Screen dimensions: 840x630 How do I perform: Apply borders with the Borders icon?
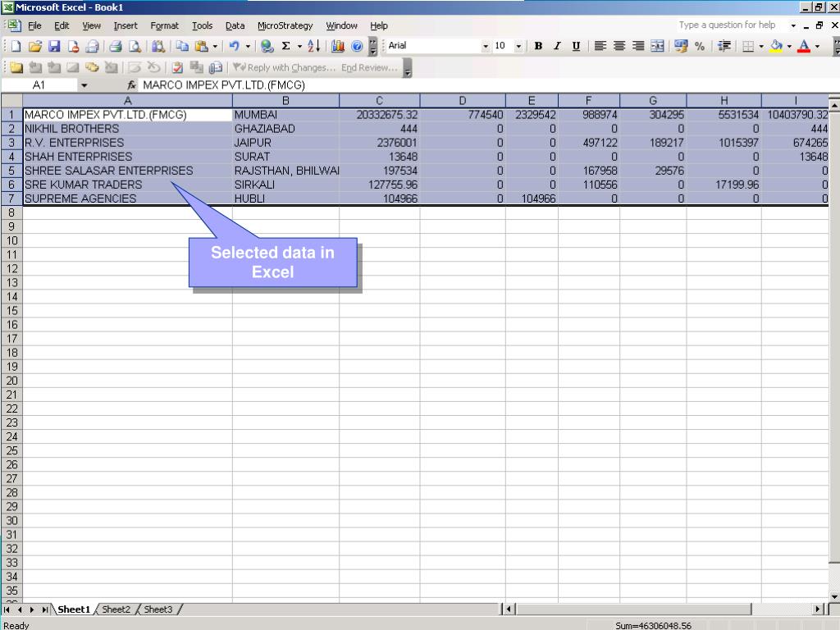[x=748, y=46]
